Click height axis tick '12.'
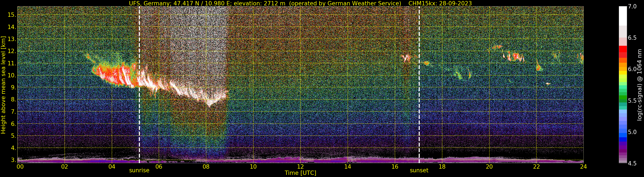644x177 pixels. 12,51
